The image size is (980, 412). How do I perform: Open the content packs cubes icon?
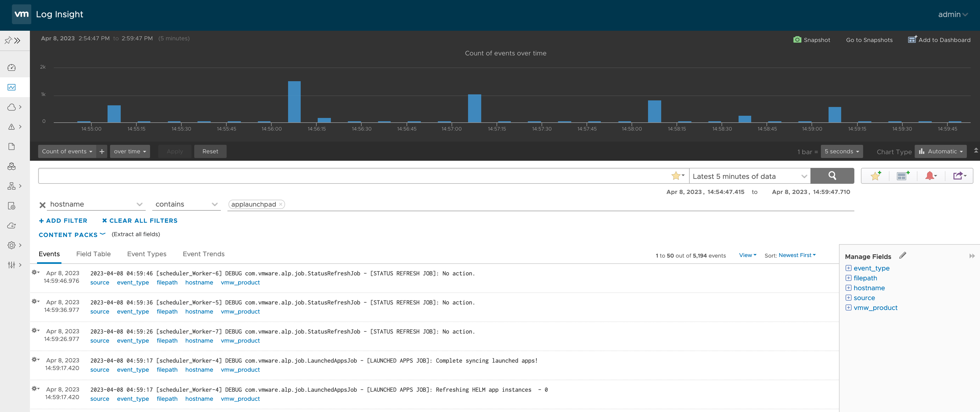point(12,167)
